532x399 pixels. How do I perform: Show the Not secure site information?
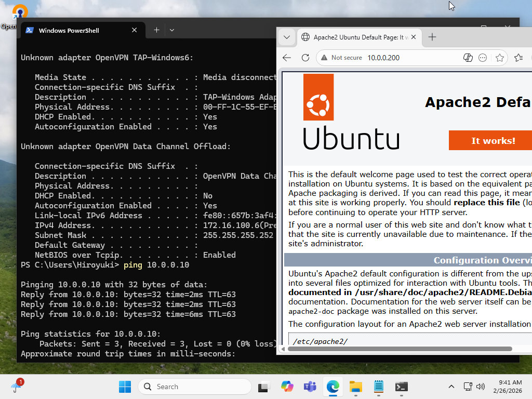tap(342, 58)
